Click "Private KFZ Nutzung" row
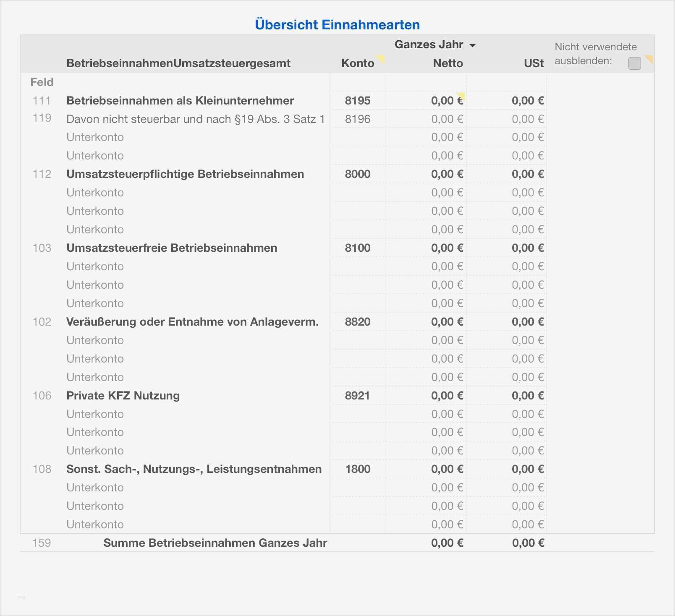 click(123, 395)
